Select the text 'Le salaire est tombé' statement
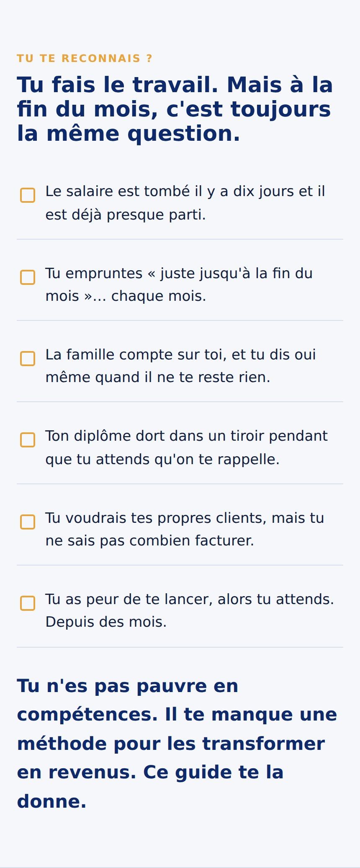The image size is (360, 868). tap(185, 203)
